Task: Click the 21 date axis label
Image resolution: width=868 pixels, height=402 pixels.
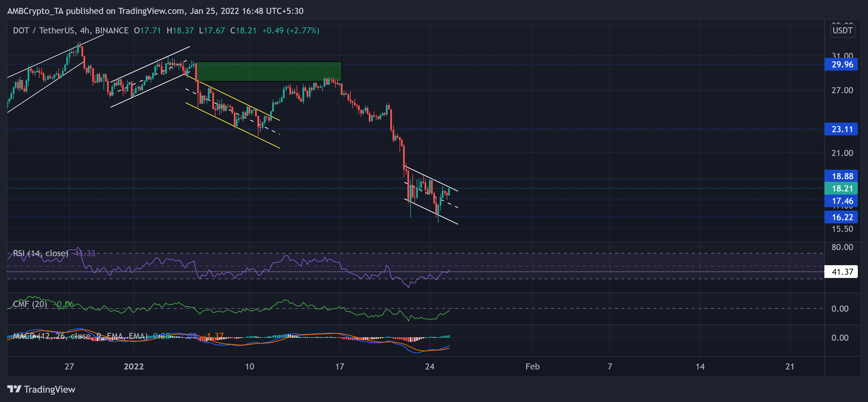Action: pyautogui.click(x=790, y=367)
